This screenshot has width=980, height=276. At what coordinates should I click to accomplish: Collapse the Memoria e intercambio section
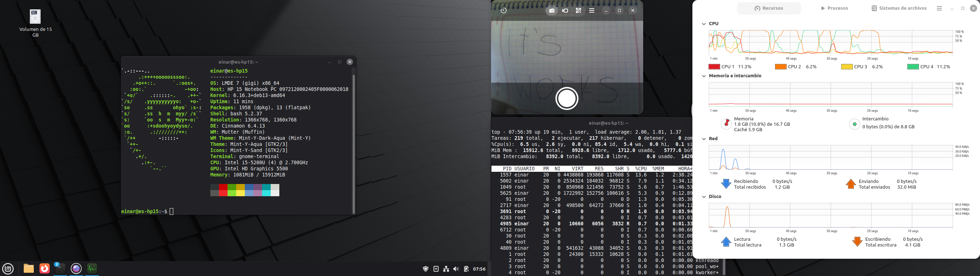[704, 76]
